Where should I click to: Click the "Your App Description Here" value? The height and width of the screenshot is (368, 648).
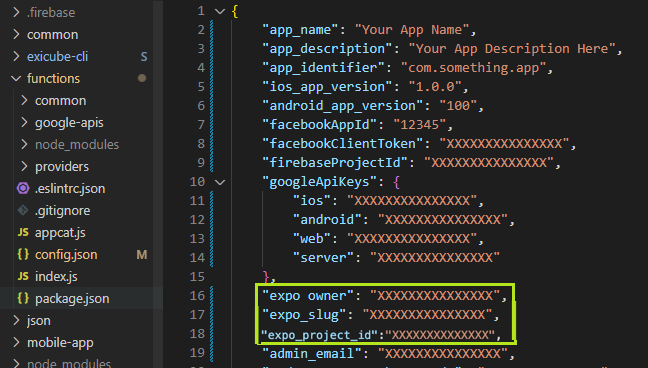click(512, 49)
